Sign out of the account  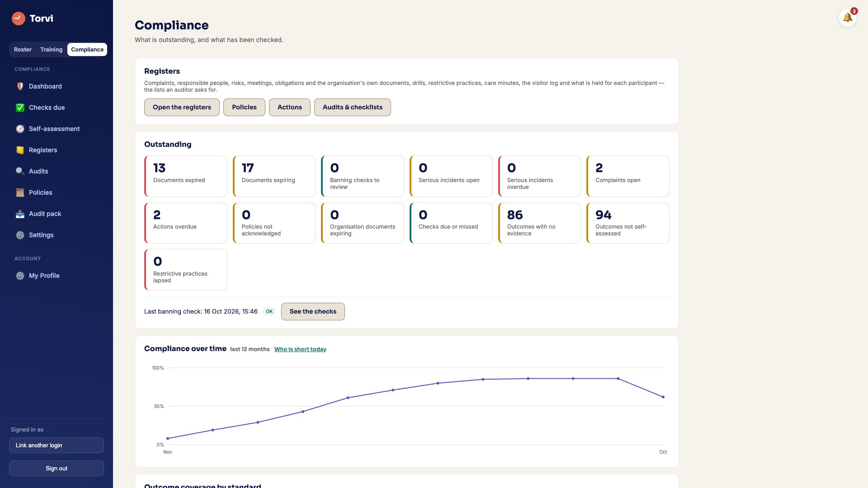[x=57, y=468]
